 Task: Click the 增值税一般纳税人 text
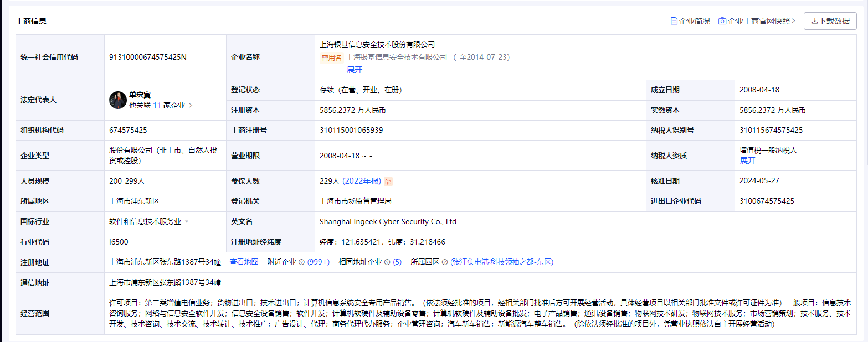tap(768, 150)
